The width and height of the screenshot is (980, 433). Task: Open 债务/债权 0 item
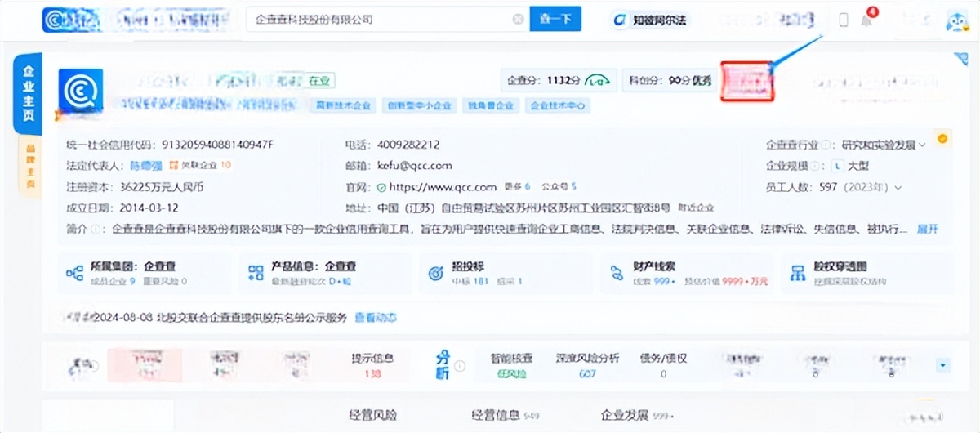coord(664,365)
